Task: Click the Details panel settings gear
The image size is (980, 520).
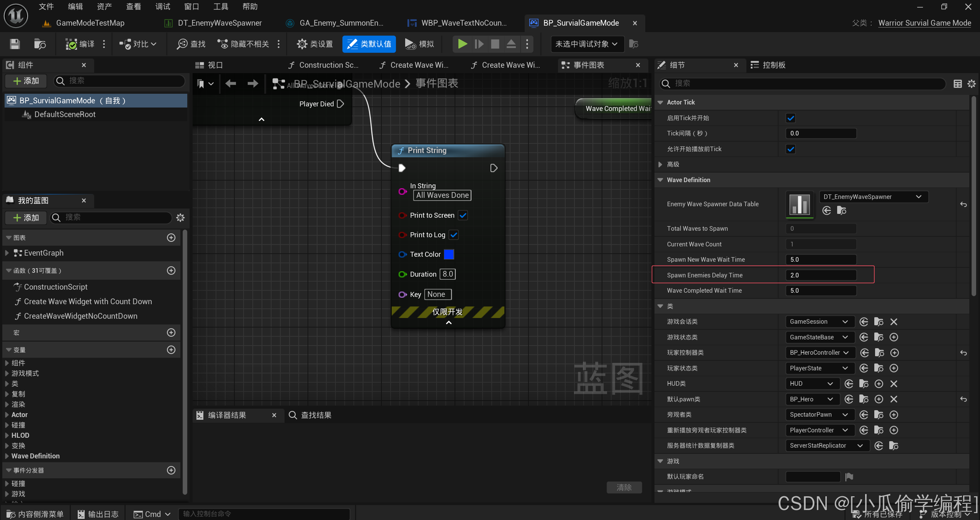Action: (x=972, y=84)
